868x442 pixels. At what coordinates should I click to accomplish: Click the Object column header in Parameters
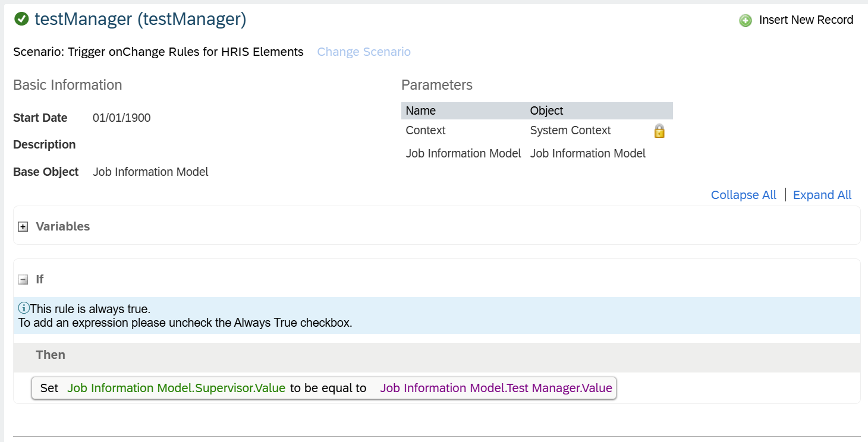pyautogui.click(x=547, y=110)
